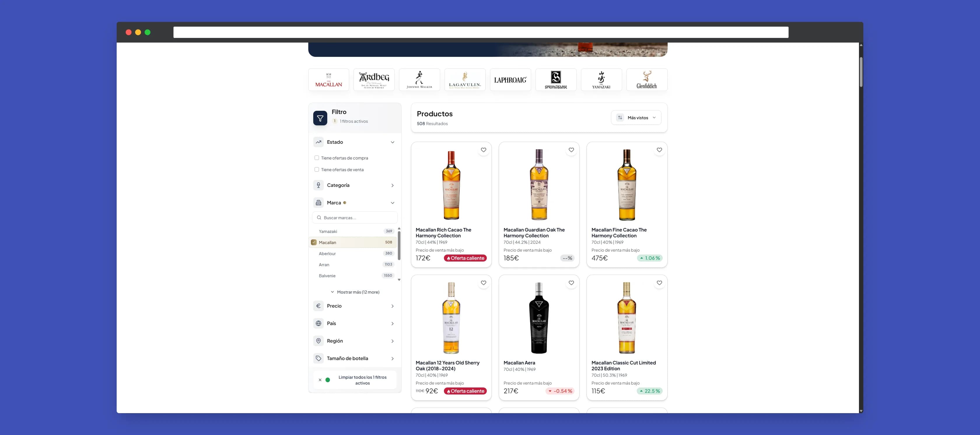This screenshot has width=980, height=435.
Task: Select the Macallan brand logo tile
Action: pyautogui.click(x=329, y=80)
